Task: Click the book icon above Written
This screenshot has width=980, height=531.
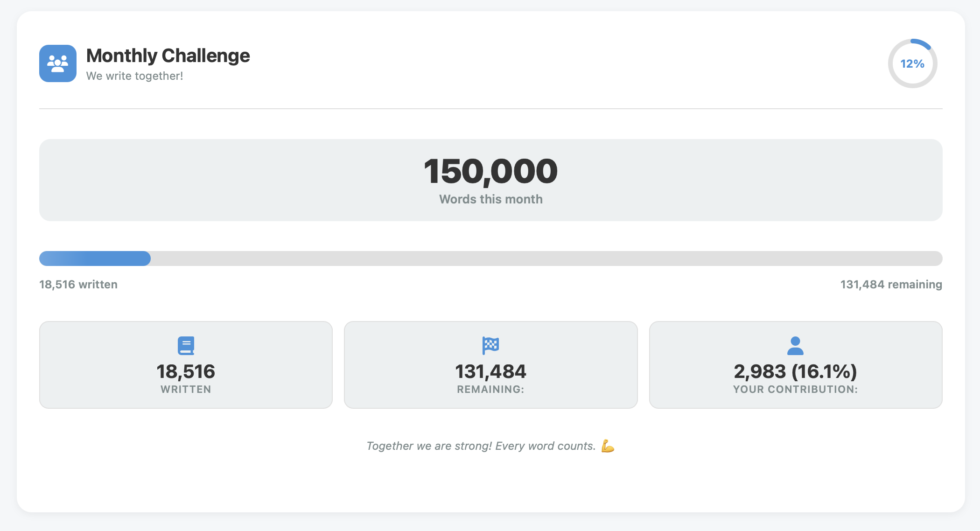Action: [x=186, y=346]
